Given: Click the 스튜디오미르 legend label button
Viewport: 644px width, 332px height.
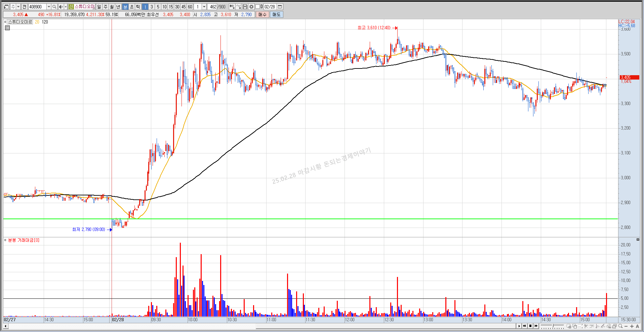Looking at the screenshot, I should pyautogui.click(x=20, y=22).
